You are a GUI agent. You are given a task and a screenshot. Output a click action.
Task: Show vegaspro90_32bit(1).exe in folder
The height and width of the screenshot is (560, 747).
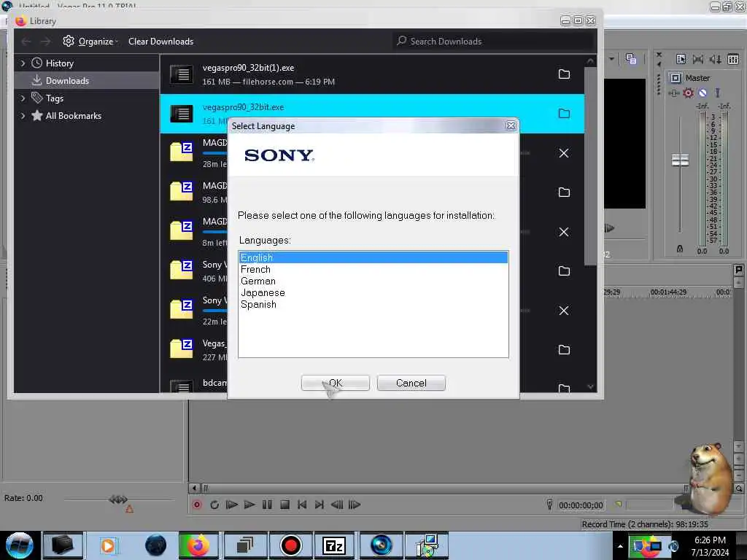tap(564, 74)
